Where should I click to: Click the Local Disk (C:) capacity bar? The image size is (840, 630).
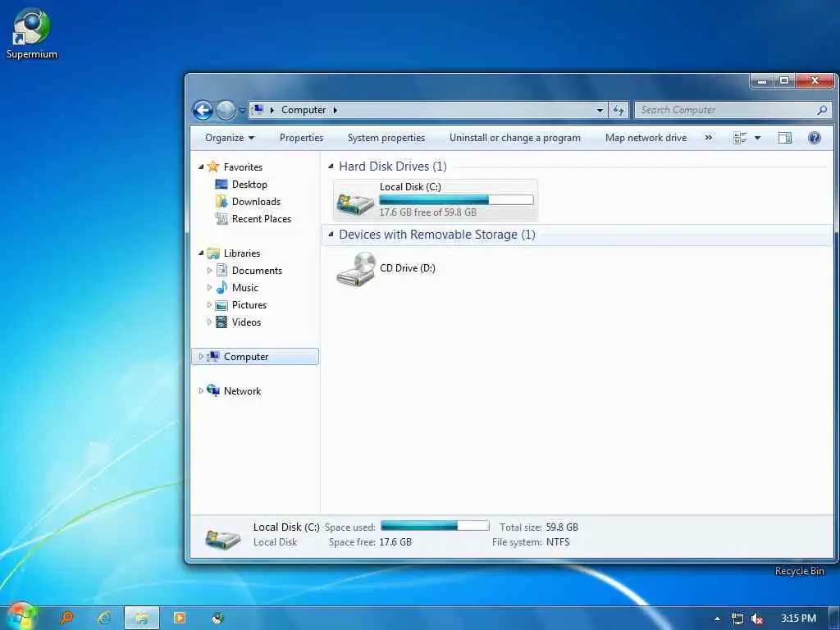(456, 200)
